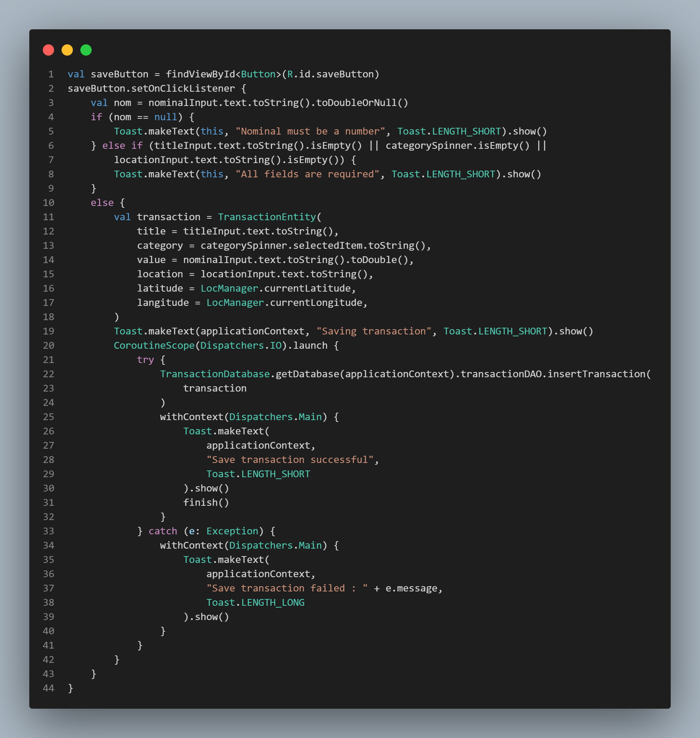Click line number 44

(48, 688)
